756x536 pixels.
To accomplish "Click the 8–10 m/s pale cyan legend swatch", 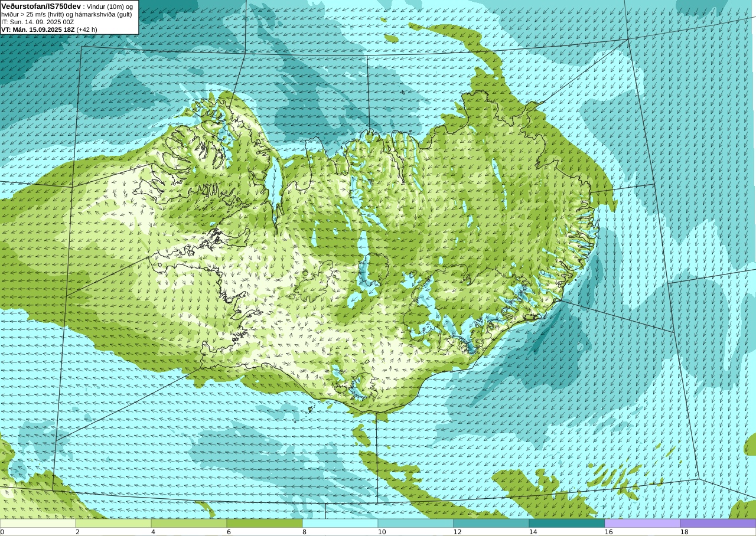I will tap(340, 523).
